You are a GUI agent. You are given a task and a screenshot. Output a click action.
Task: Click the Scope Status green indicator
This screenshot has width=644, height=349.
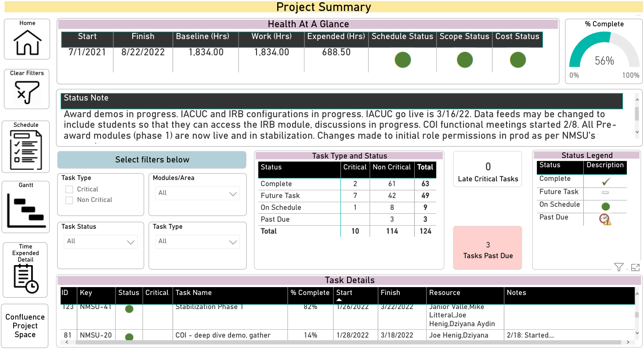pyautogui.click(x=464, y=59)
